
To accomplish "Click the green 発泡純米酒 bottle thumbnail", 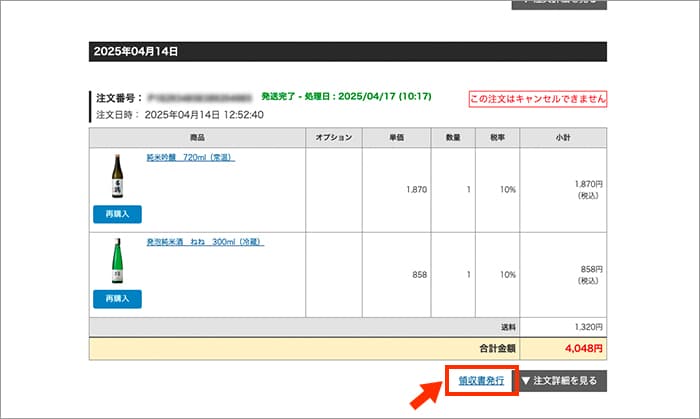I will coord(118,263).
